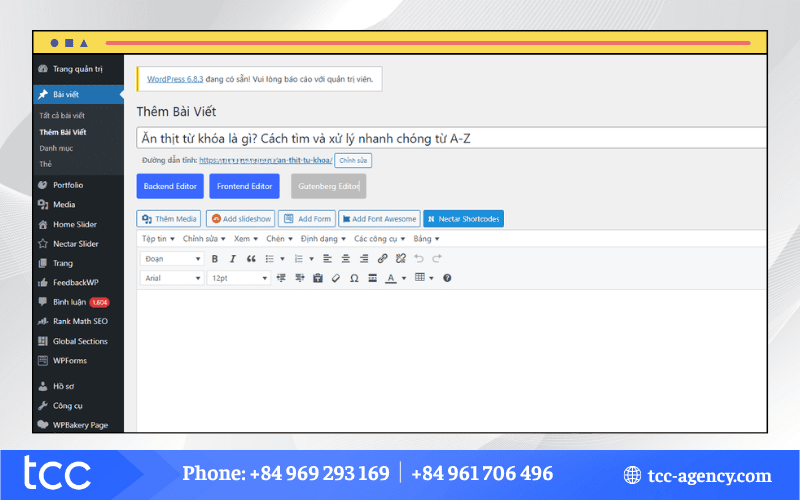The height and width of the screenshot is (500, 800).
Task: Open the text color picker arrow
Action: [x=404, y=278]
